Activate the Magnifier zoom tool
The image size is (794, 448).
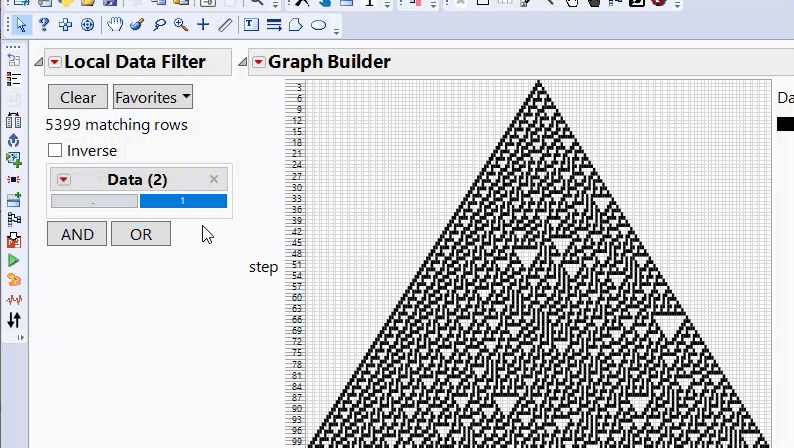coord(181,24)
